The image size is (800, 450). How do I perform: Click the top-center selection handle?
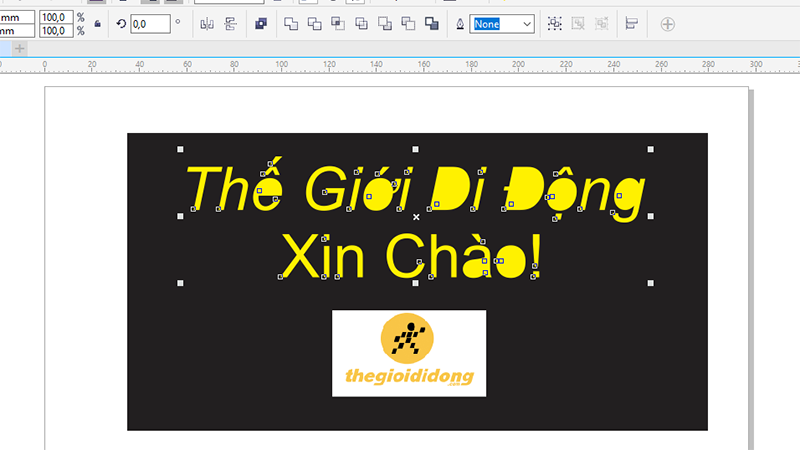click(415, 149)
